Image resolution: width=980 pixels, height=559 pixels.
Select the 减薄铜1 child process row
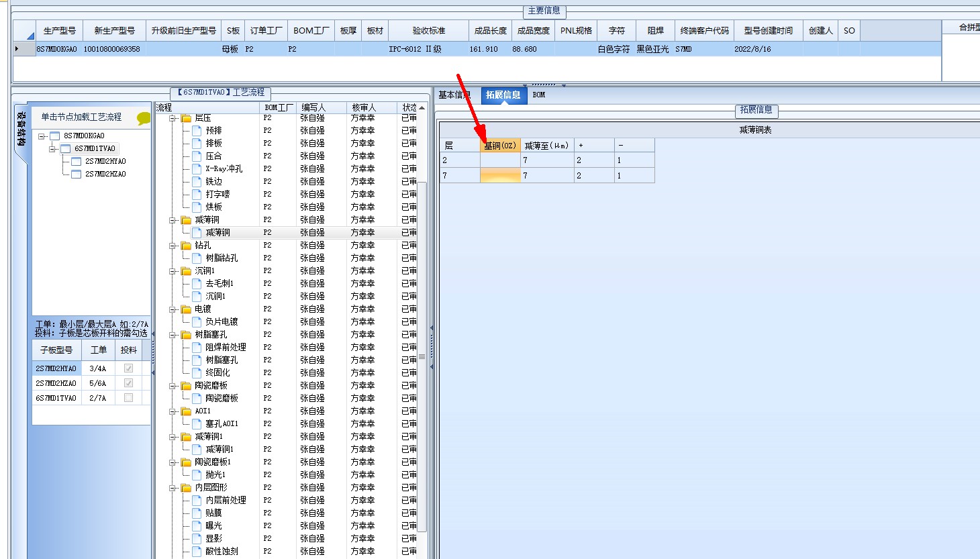[287, 449]
